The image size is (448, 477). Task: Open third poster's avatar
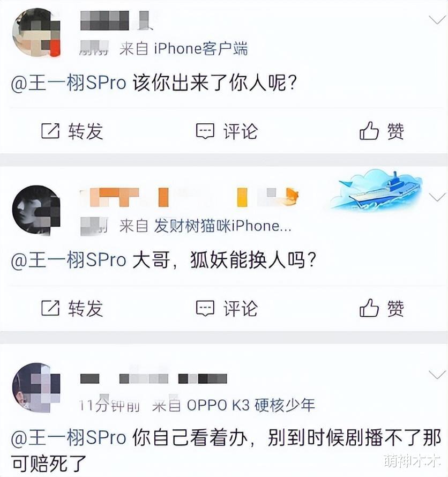tap(36, 387)
